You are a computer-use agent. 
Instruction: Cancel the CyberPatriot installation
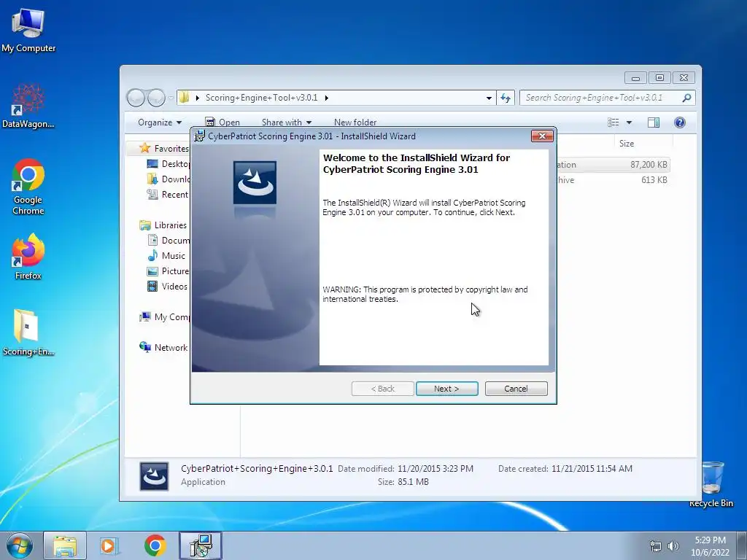pyautogui.click(x=516, y=389)
